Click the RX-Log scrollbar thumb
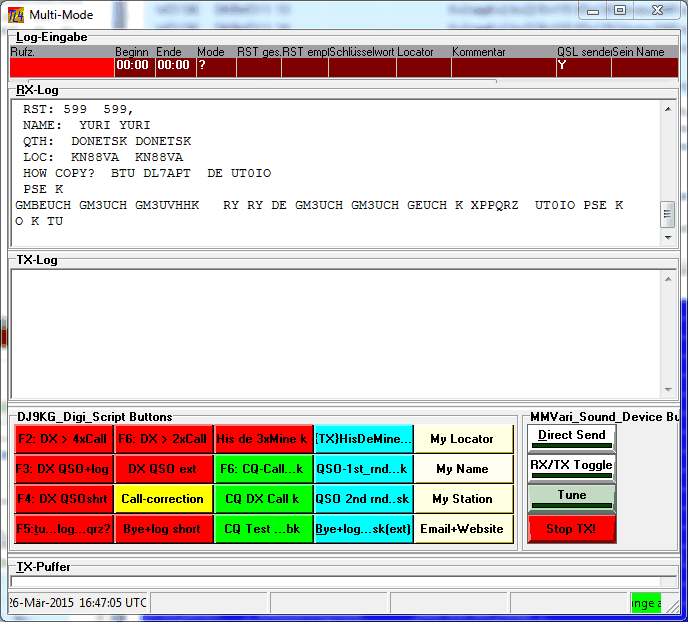Screen dimensions: 688x622 (x=667, y=214)
